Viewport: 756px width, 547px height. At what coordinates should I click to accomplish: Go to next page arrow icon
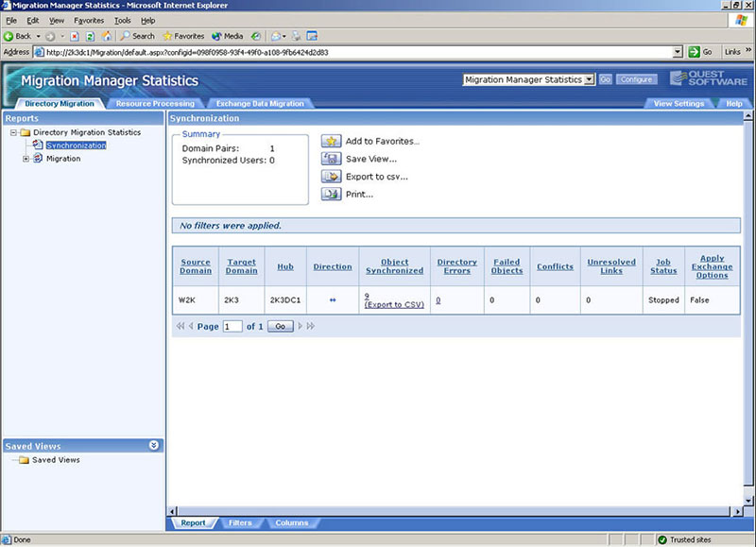[x=300, y=326]
